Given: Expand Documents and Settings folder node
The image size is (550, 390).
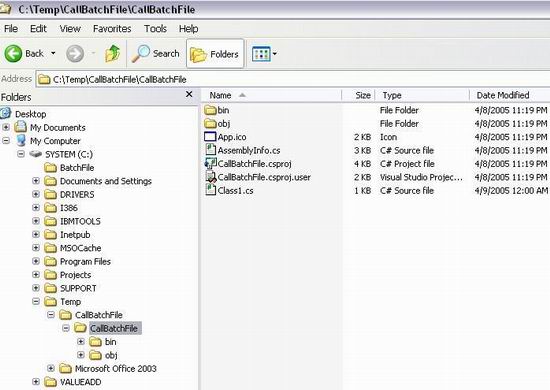Looking at the screenshot, I should coord(36,181).
